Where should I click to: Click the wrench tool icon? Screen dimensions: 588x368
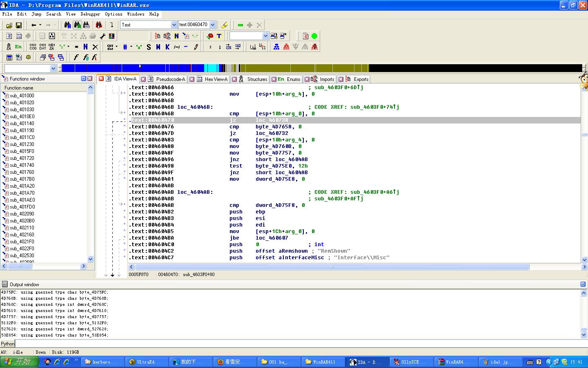[102, 36]
